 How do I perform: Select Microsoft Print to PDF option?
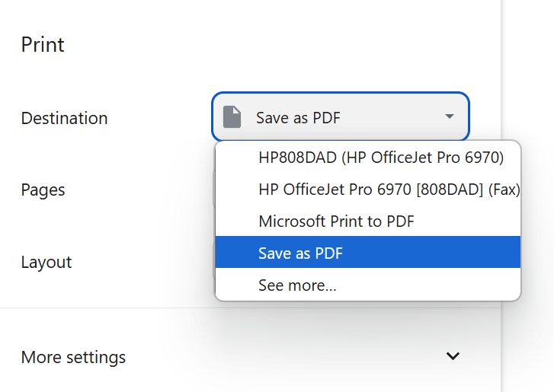coord(336,221)
